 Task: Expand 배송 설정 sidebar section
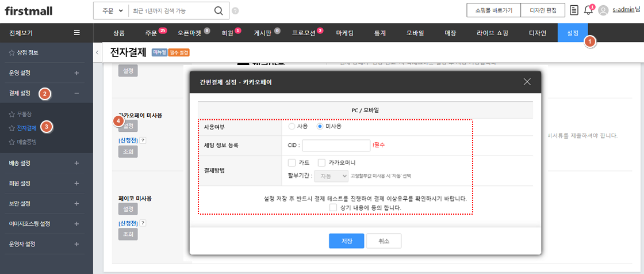(x=76, y=163)
